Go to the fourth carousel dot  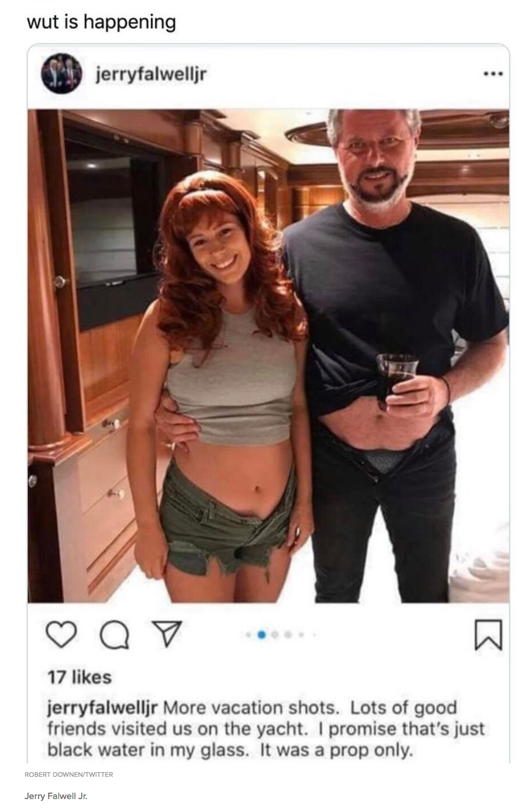pyautogui.click(x=288, y=634)
